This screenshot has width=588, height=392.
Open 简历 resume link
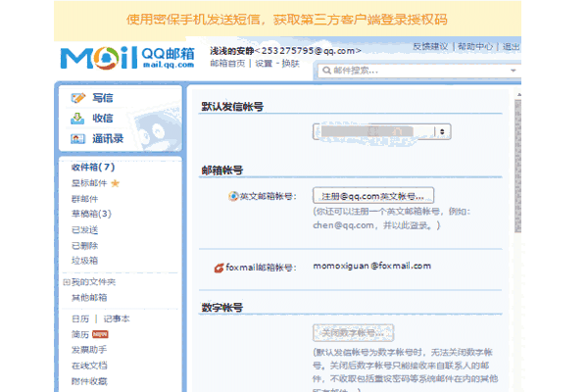click(80, 334)
